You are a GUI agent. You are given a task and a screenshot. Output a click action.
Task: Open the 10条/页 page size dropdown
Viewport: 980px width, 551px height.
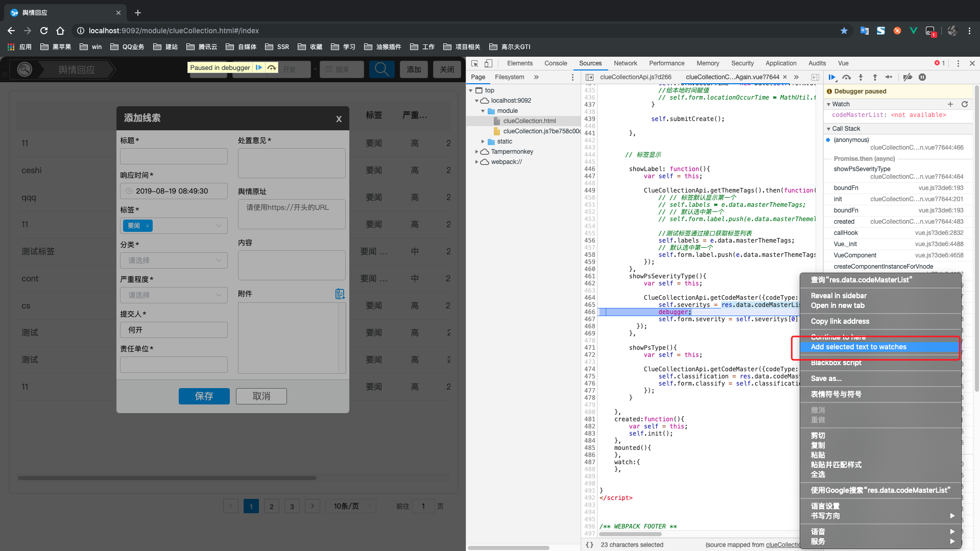click(x=351, y=506)
